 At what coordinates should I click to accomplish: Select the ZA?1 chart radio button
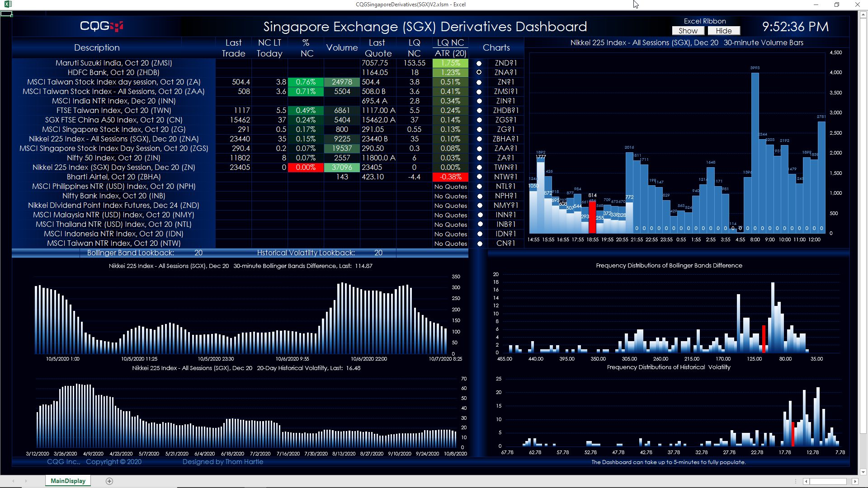pyautogui.click(x=479, y=158)
